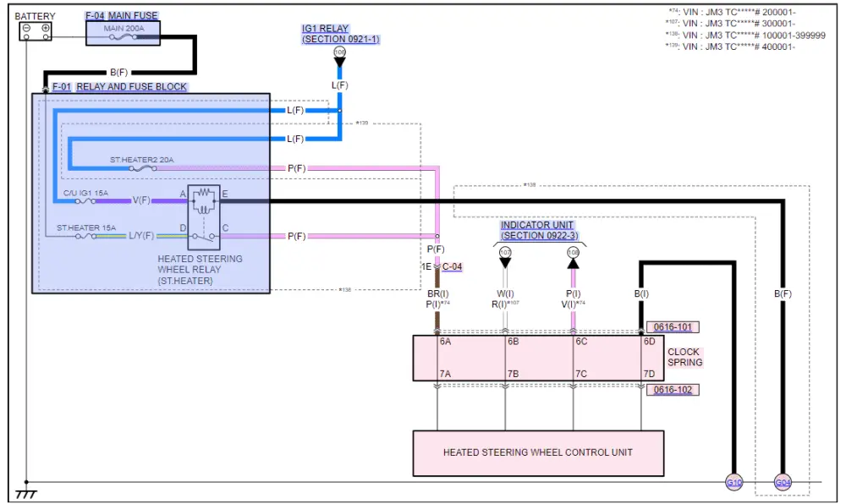Open connector reference 0616-102
The width and height of the screenshot is (846, 504).
tap(673, 390)
